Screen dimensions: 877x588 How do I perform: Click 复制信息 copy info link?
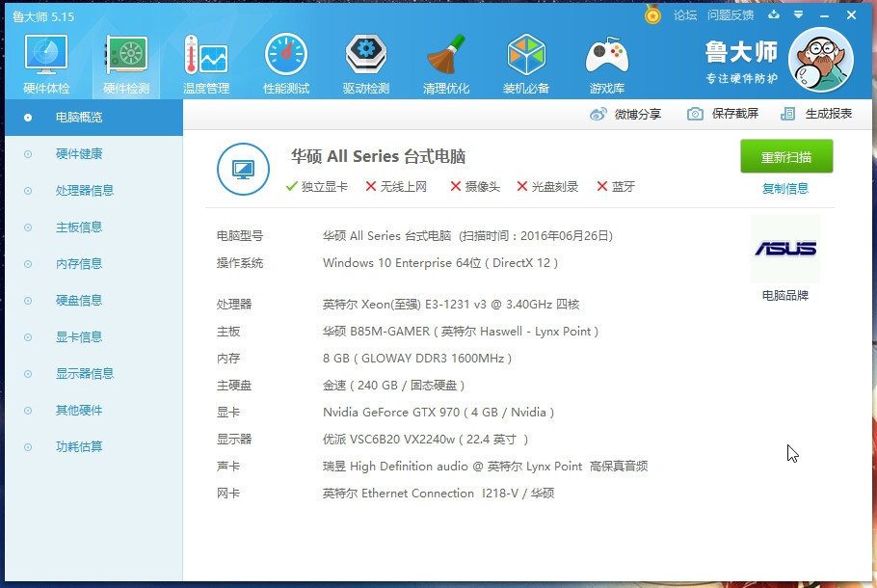785,189
